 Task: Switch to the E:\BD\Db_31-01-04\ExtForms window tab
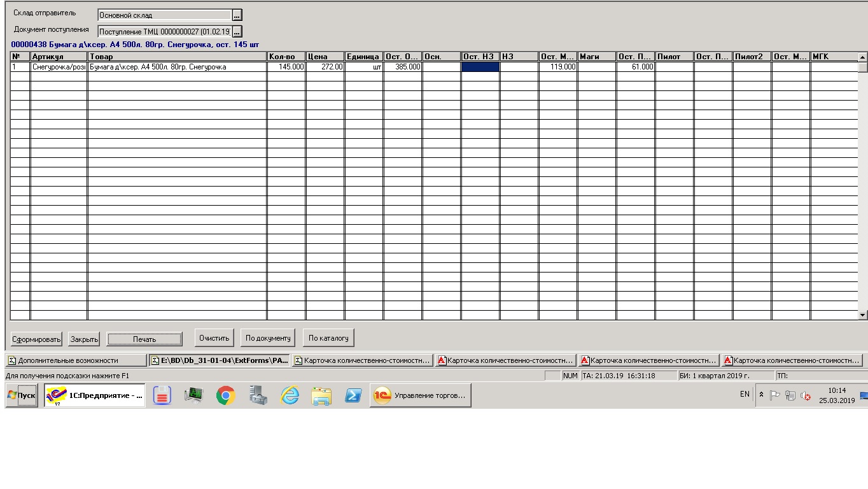click(220, 360)
